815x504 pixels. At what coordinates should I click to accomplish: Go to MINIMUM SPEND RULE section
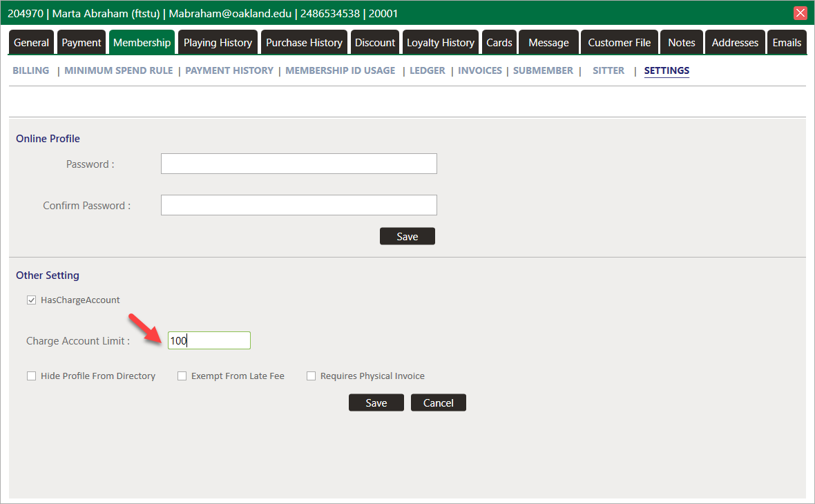119,70
